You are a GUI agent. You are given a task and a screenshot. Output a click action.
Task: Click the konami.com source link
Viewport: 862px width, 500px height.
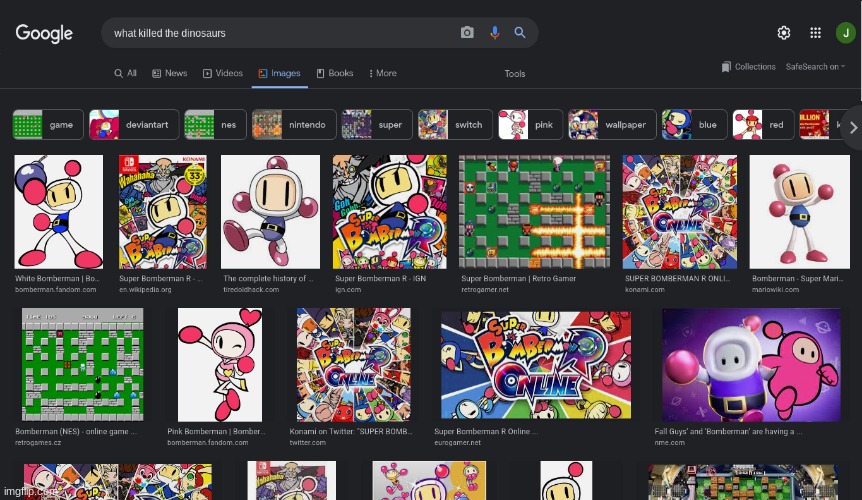point(644,290)
